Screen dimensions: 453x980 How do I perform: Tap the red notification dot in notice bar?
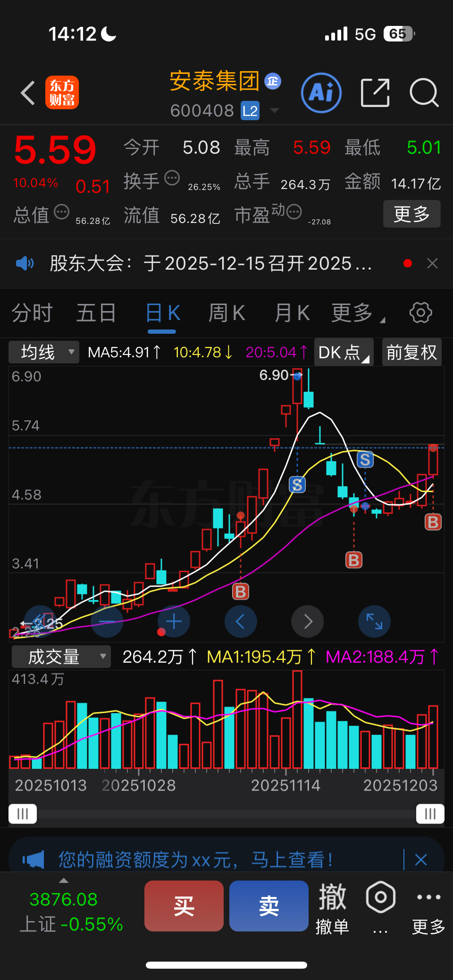(408, 263)
